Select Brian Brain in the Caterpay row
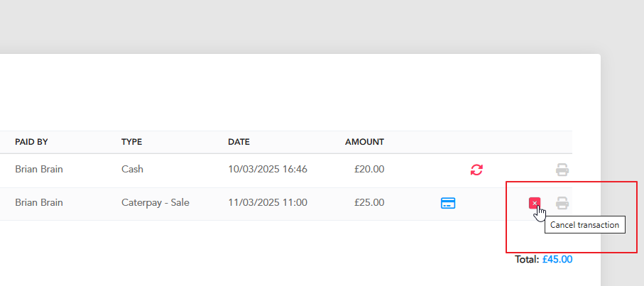Viewport: 644px width, 286px height. 39,203
